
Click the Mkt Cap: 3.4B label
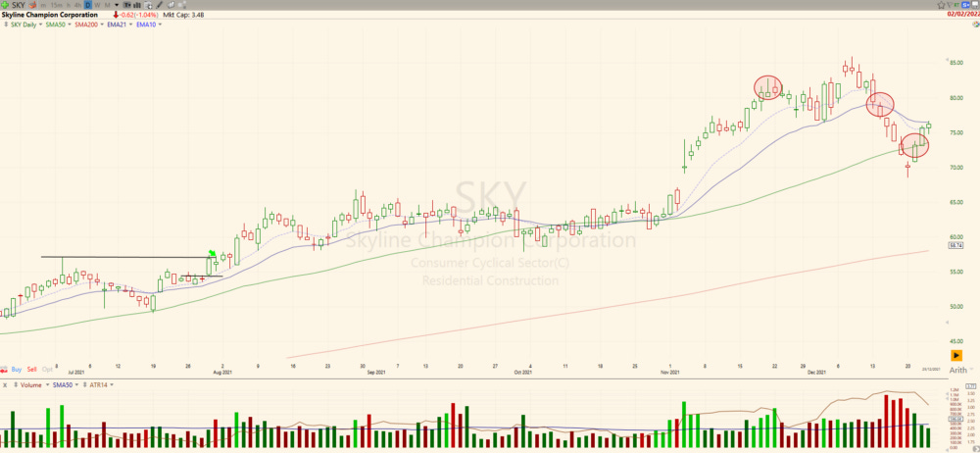(184, 15)
